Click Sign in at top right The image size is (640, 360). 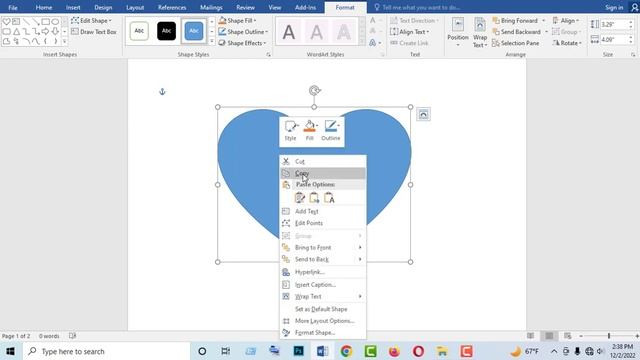click(x=614, y=7)
